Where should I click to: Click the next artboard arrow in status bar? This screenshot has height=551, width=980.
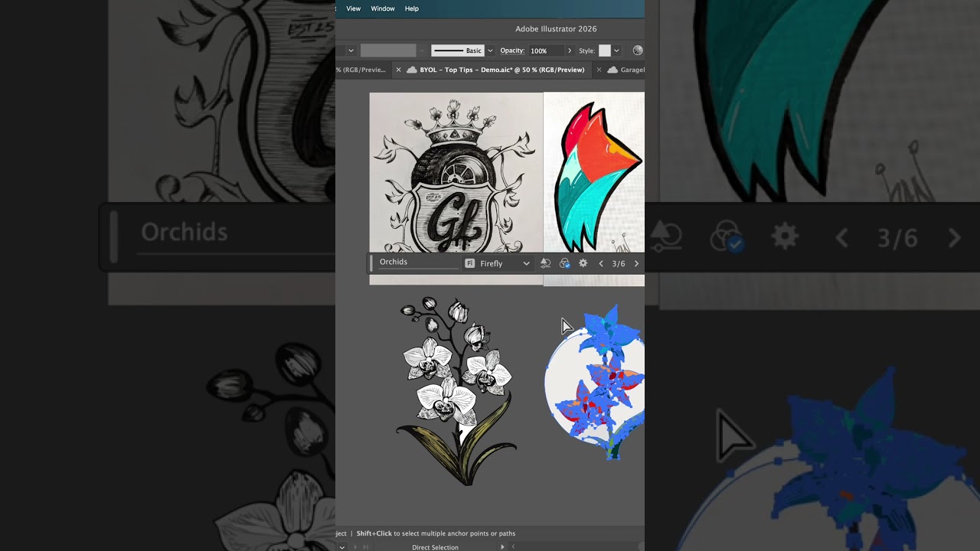[355, 547]
